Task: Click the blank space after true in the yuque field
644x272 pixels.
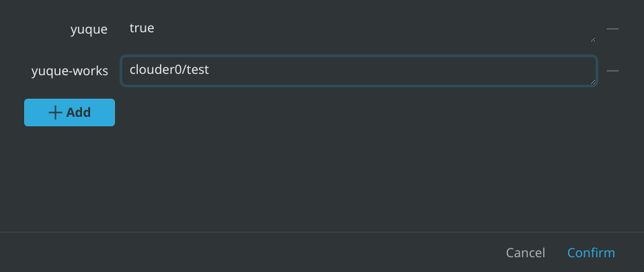Action: (x=370, y=28)
